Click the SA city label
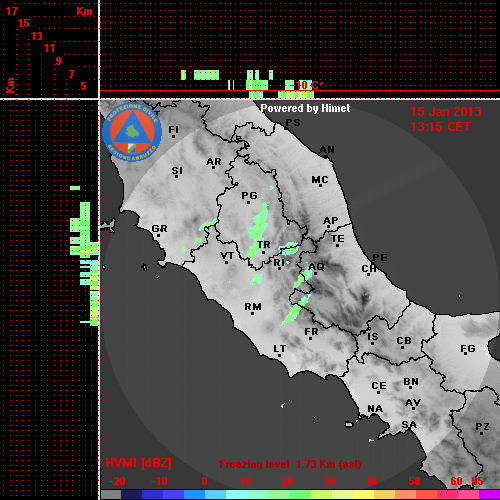The height and width of the screenshot is (500, 500). tap(409, 425)
